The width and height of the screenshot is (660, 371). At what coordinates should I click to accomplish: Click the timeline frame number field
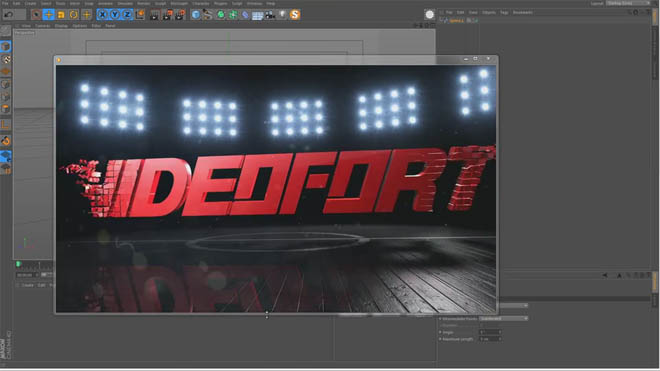coord(27,275)
